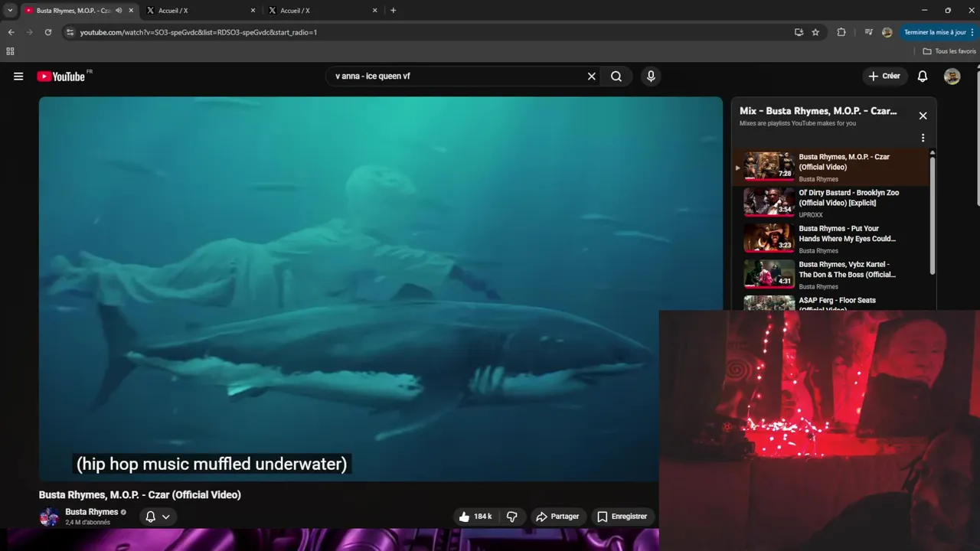Open the YouTube guide hamburger menu
The width and height of the screenshot is (980, 551).
coord(18,77)
